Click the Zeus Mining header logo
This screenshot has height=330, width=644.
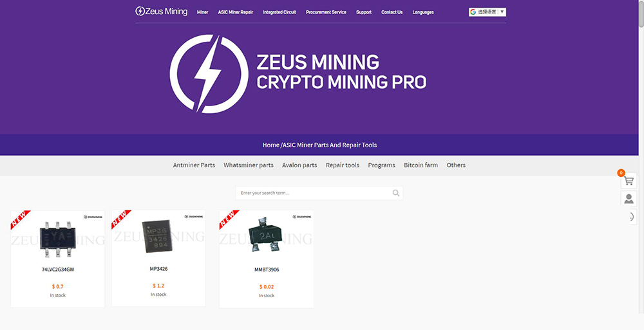tap(162, 12)
